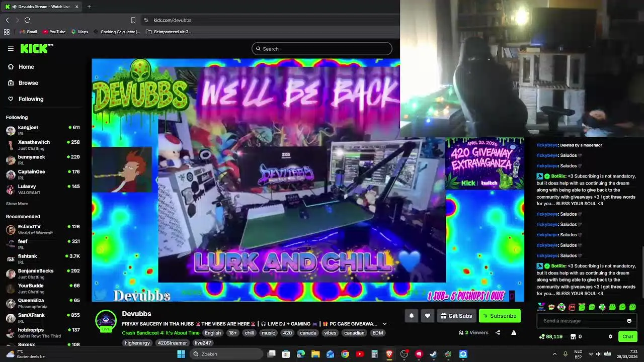
Task: Open Browse in the sidebar
Action: click(x=43, y=83)
